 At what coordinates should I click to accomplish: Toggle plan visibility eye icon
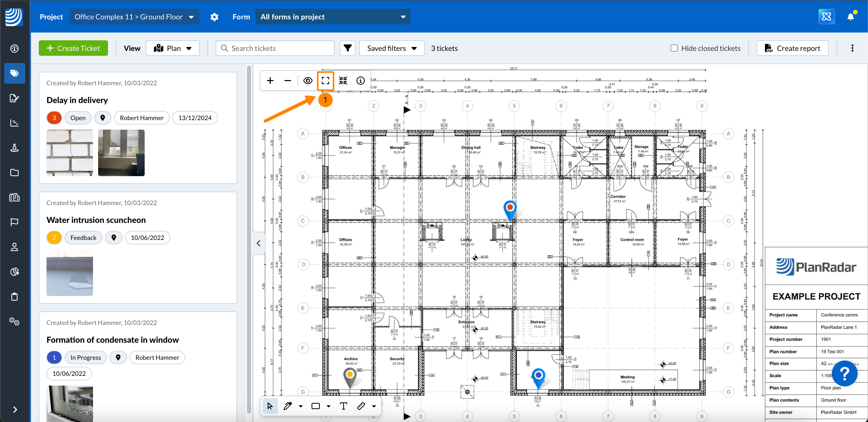click(308, 81)
